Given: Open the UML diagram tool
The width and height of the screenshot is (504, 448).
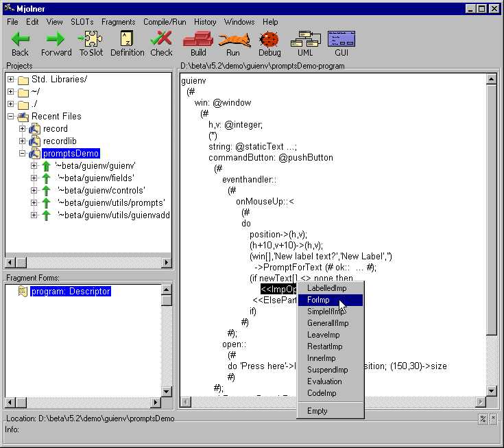Looking at the screenshot, I should point(305,39).
